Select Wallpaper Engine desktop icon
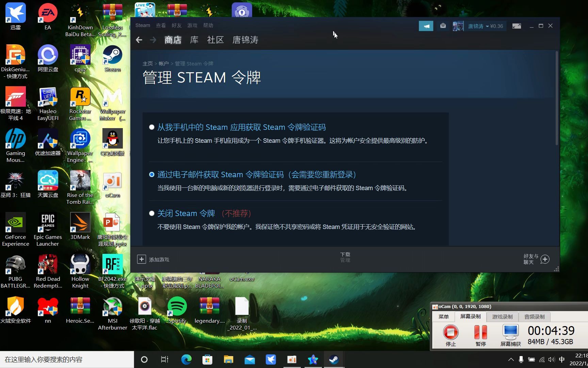 point(80,146)
